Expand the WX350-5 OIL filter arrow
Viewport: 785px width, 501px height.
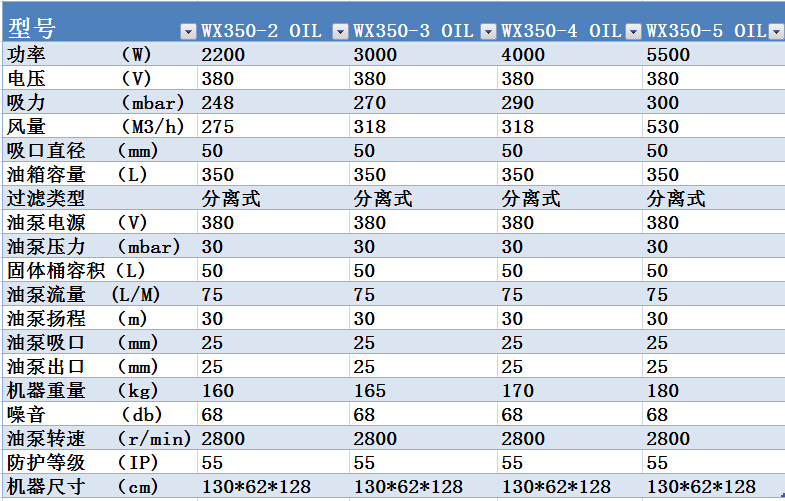776,31
